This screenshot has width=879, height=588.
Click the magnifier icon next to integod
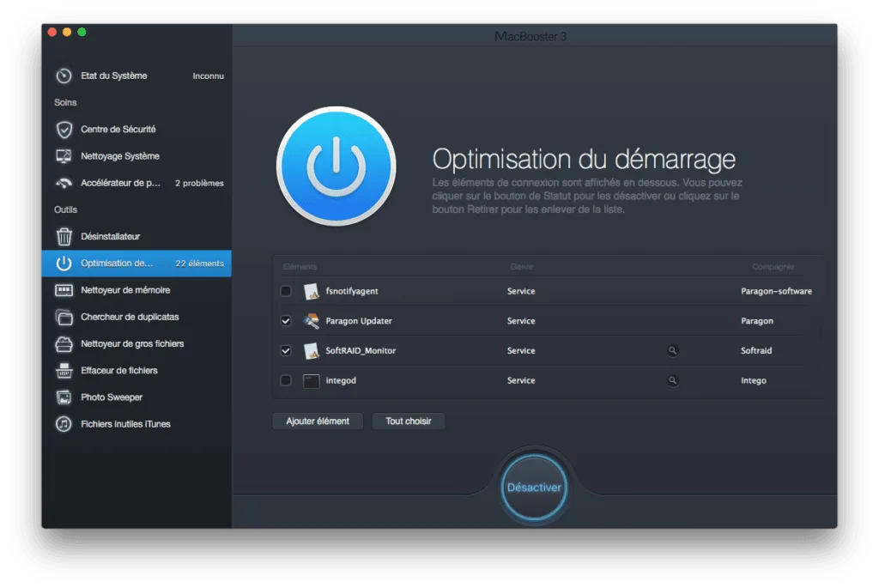[x=672, y=380]
